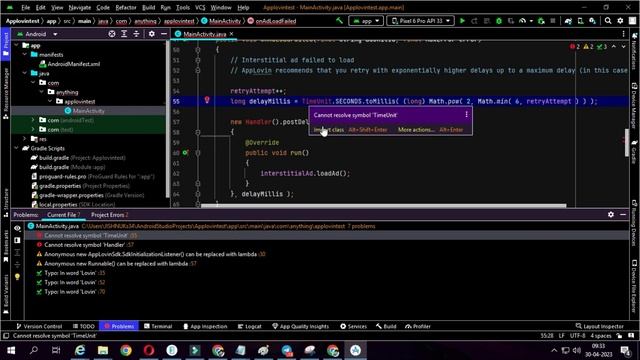Open Project panel options gear

pyautogui.click(x=151, y=34)
